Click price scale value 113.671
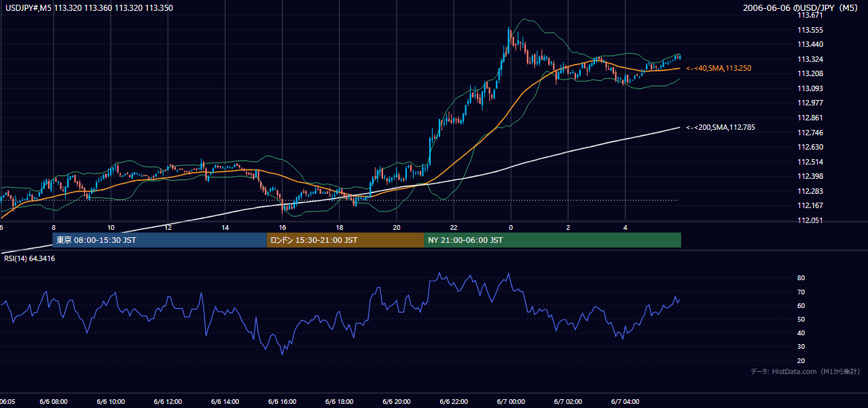The width and height of the screenshot is (868, 408). pos(810,15)
